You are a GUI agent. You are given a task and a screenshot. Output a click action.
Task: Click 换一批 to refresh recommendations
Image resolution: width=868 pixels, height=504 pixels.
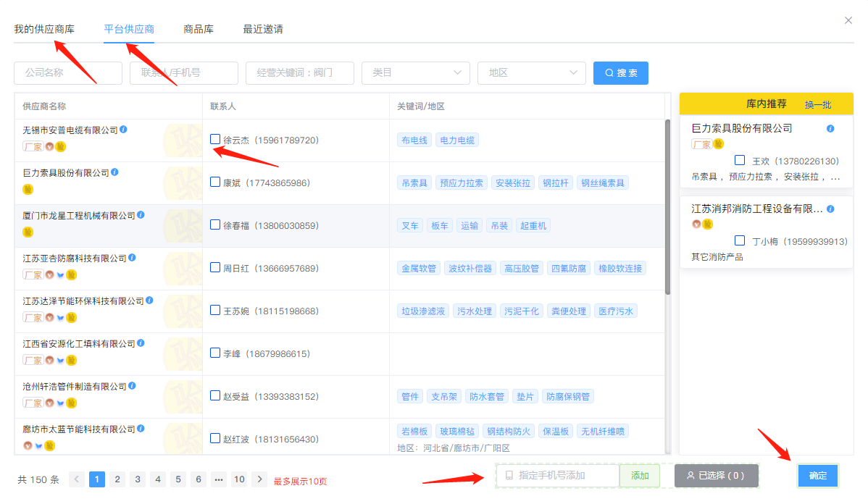coord(818,104)
